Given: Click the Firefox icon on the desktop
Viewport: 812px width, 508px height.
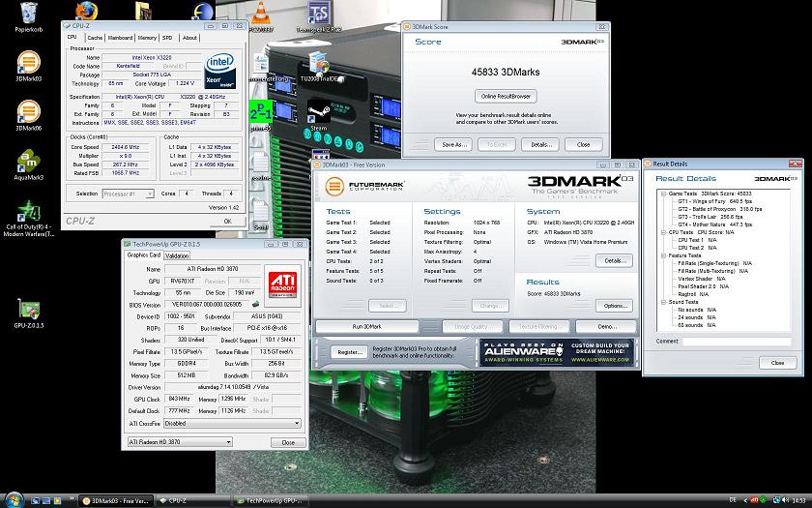Looking at the screenshot, I should pos(86,11).
